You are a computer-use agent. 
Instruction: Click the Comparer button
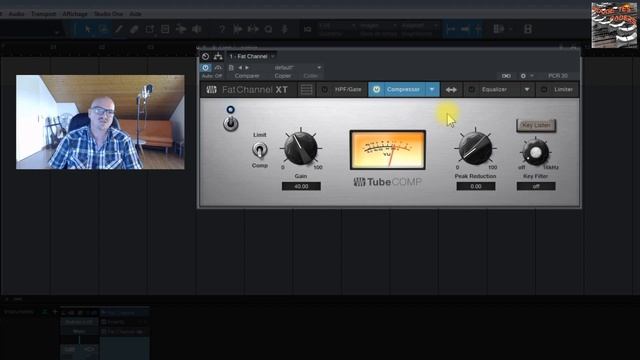247,76
